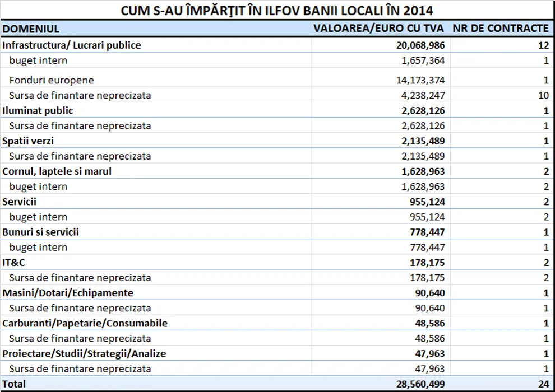Click the Total row label
Screen dimensions: 555x392
click(x=14, y=384)
